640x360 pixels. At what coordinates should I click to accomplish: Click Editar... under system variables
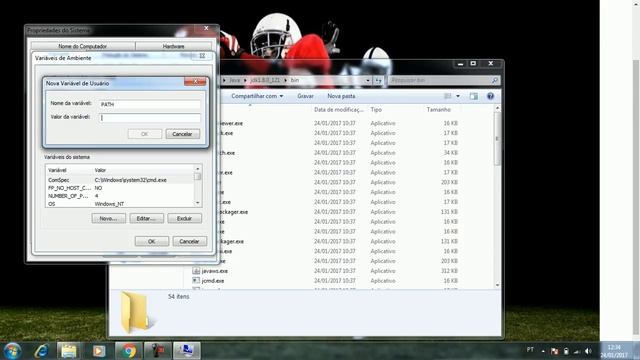(x=147, y=218)
